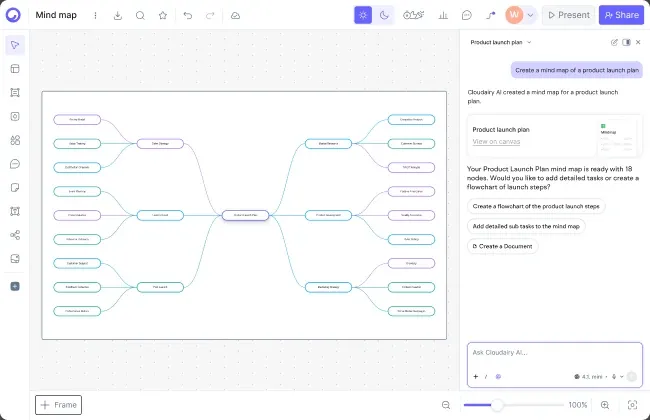The image size is (650, 420).
Task: Choose Add detailed sub tasks suggestion
Action: pos(526,226)
